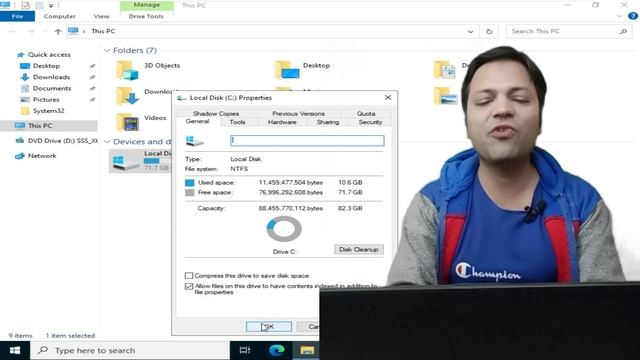The width and height of the screenshot is (640, 360).
Task: Open the Computer ribbon tab
Action: click(60, 16)
